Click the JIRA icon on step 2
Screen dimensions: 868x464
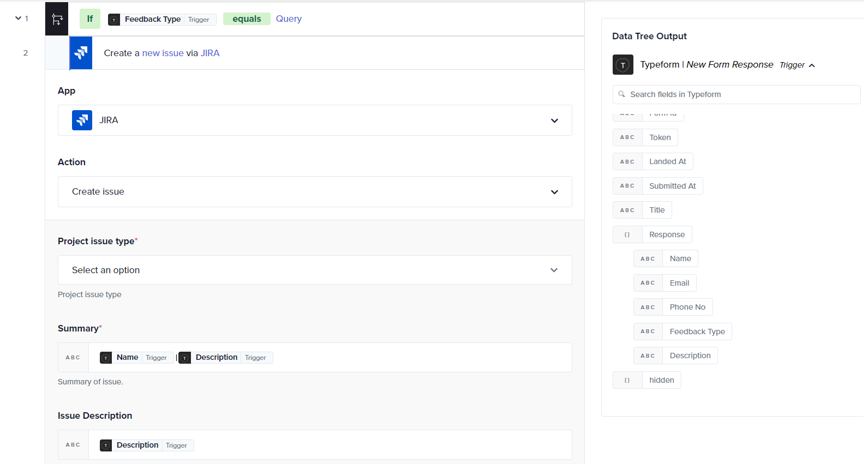81,53
